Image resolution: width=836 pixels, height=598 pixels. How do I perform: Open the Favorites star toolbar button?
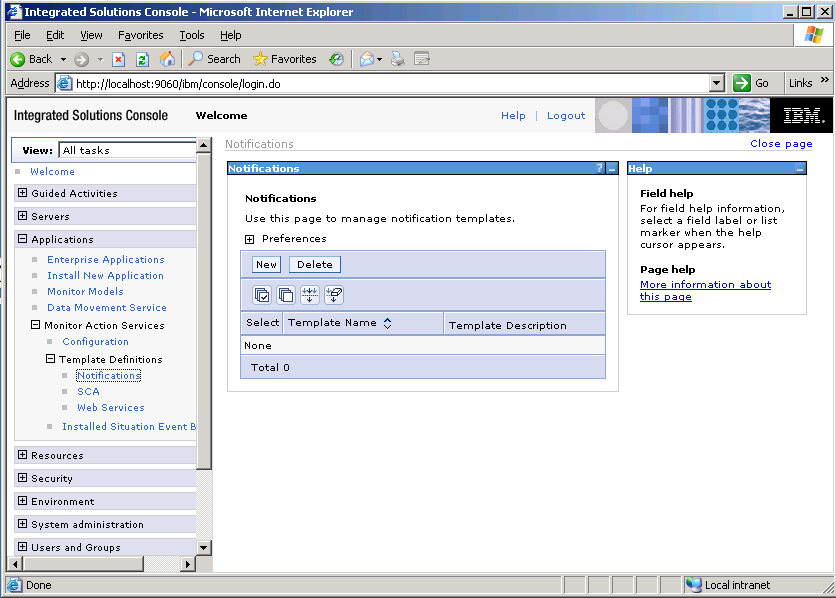pyautogui.click(x=285, y=59)
